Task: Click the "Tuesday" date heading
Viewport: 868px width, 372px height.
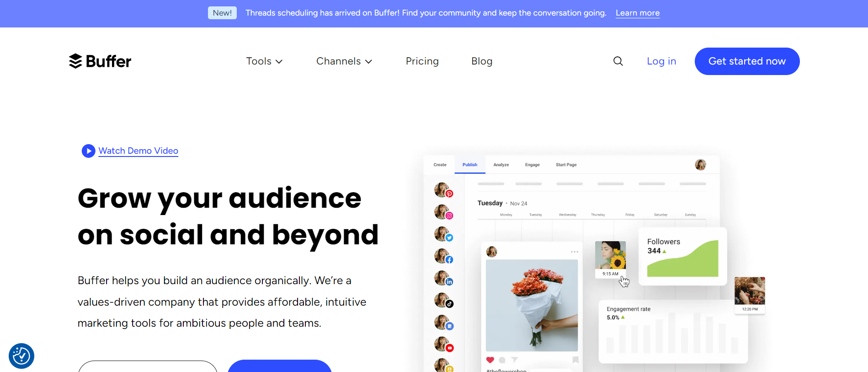Action: (x=490, y=203)
